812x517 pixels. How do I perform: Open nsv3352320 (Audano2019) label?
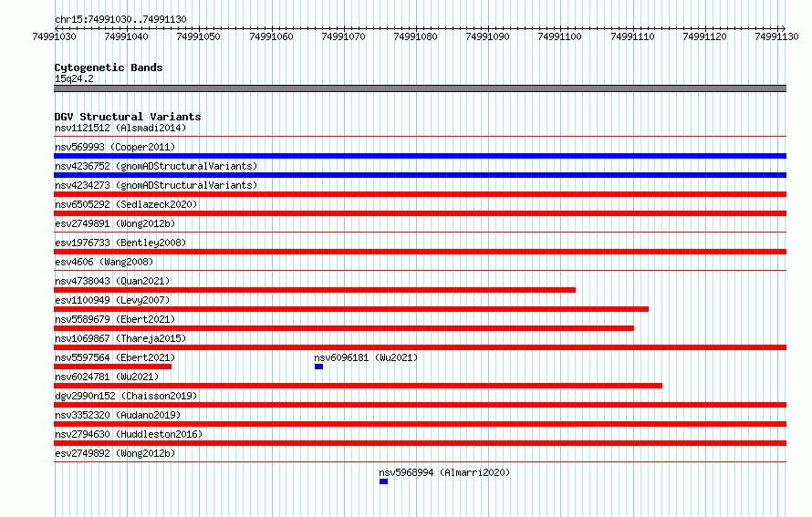click(x=118, y=415)
